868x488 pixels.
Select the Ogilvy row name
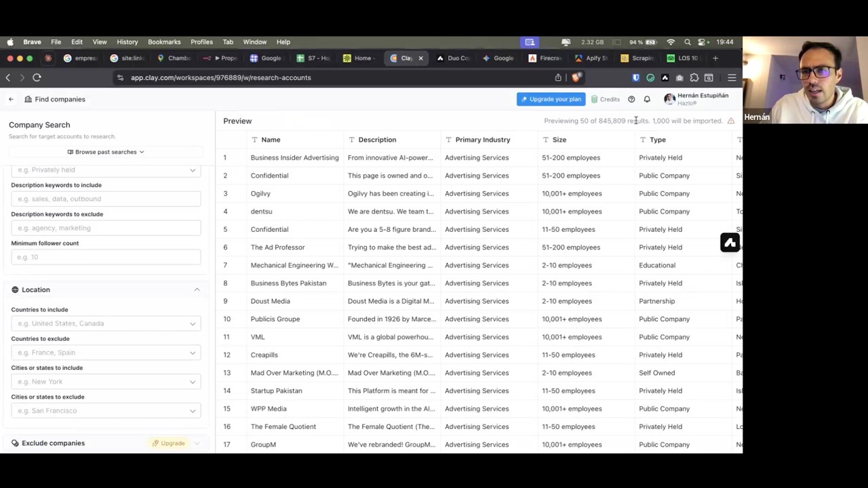click(260, 193)
